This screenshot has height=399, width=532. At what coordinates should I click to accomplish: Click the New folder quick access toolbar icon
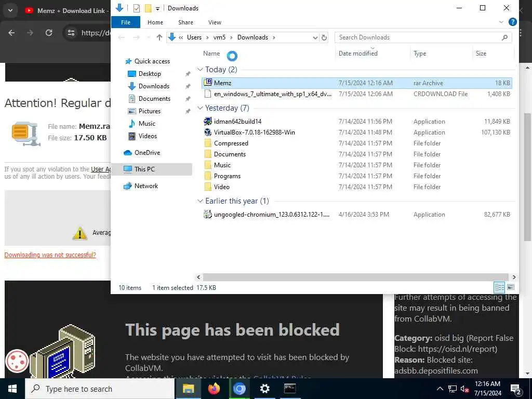148,8
